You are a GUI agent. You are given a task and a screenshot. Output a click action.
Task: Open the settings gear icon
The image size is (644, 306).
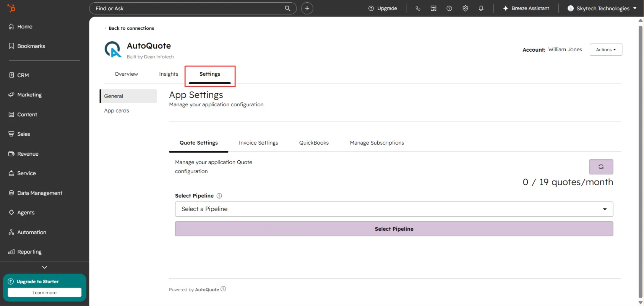point(465,8)
